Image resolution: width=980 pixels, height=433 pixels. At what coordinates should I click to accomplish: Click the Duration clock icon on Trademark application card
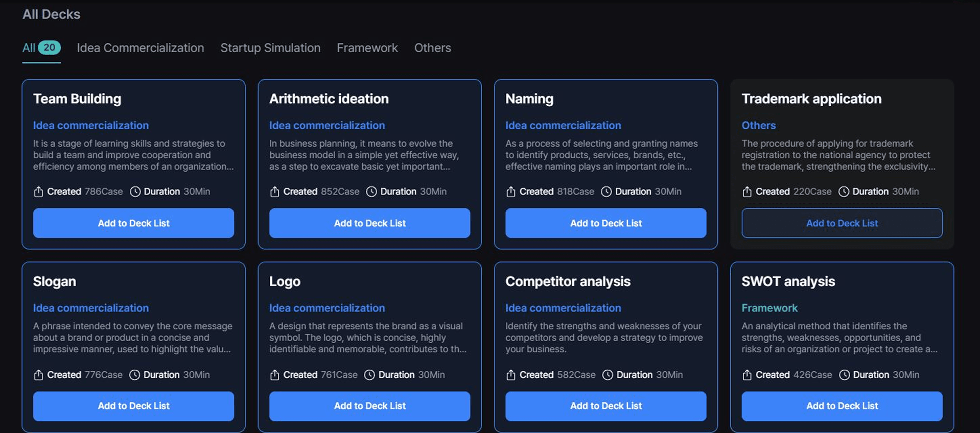pyautogui.click(x=844, y=191)
